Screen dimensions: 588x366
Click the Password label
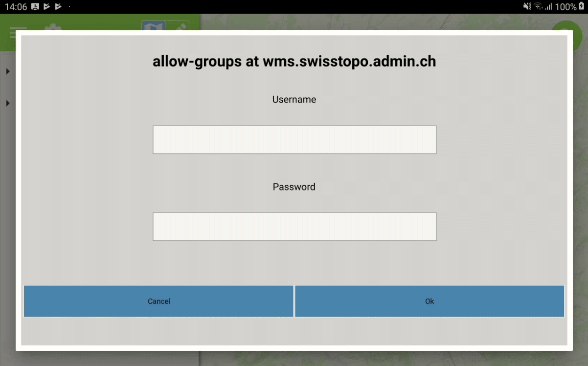coord(294,187)
